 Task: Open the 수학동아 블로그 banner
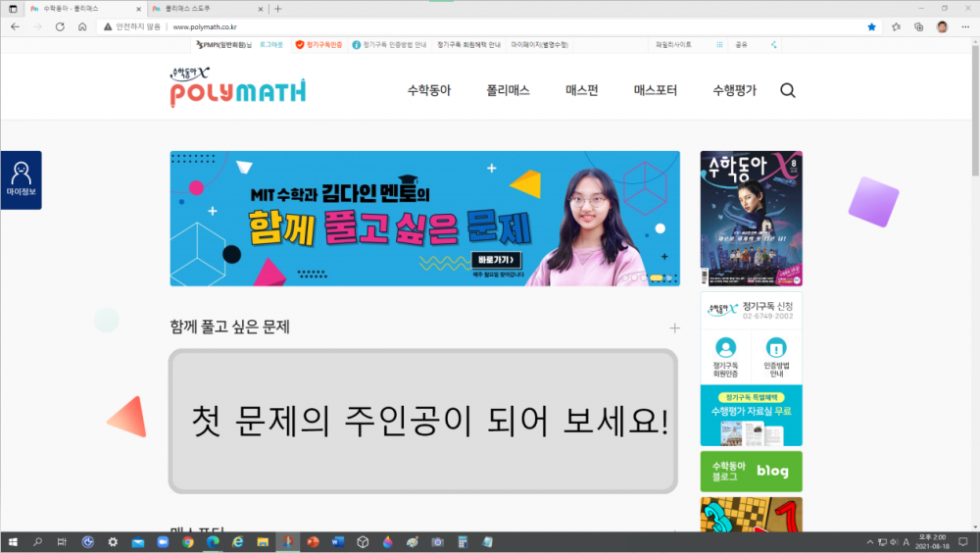pos(752,471)
